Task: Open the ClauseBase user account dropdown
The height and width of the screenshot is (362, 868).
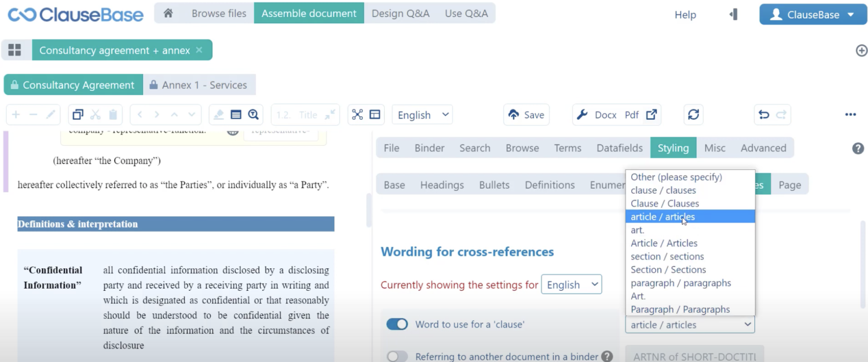Action: (x=813, y=15)
